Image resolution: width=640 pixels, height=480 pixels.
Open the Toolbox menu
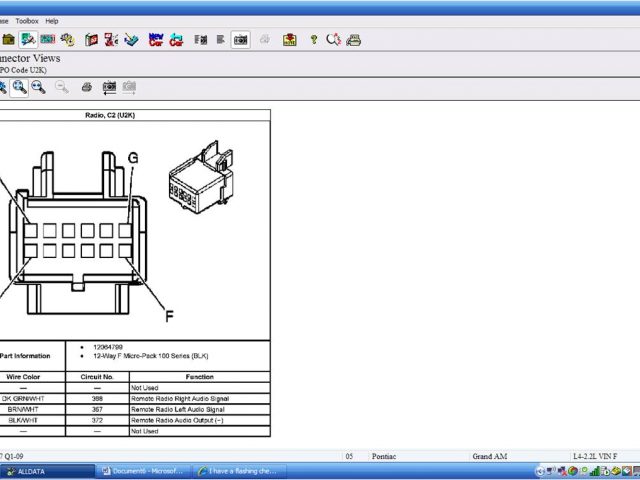point(27,20)
